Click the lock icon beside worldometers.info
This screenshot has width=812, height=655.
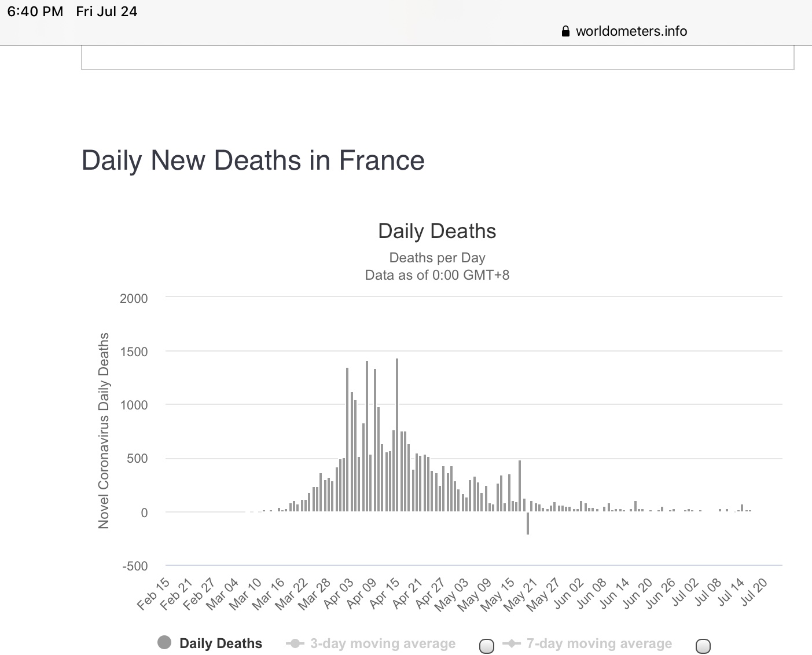pyautogui.click(x=565, y=31)
